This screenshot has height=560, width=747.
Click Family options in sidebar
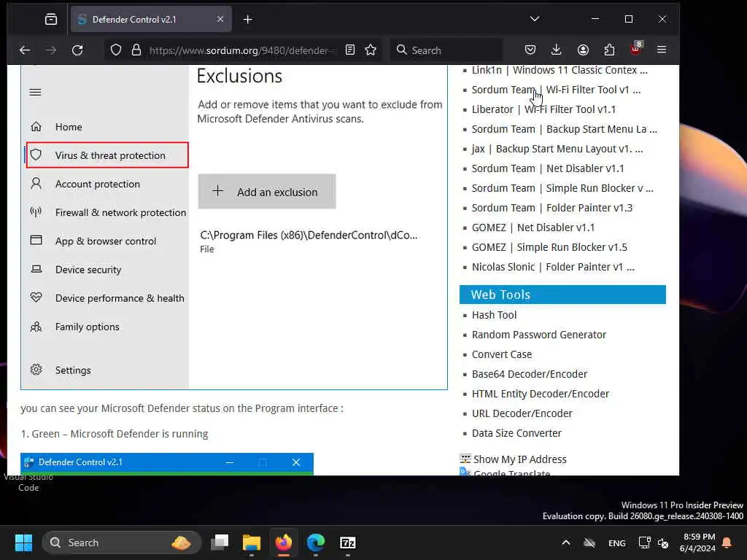click(x=88, y=327)
